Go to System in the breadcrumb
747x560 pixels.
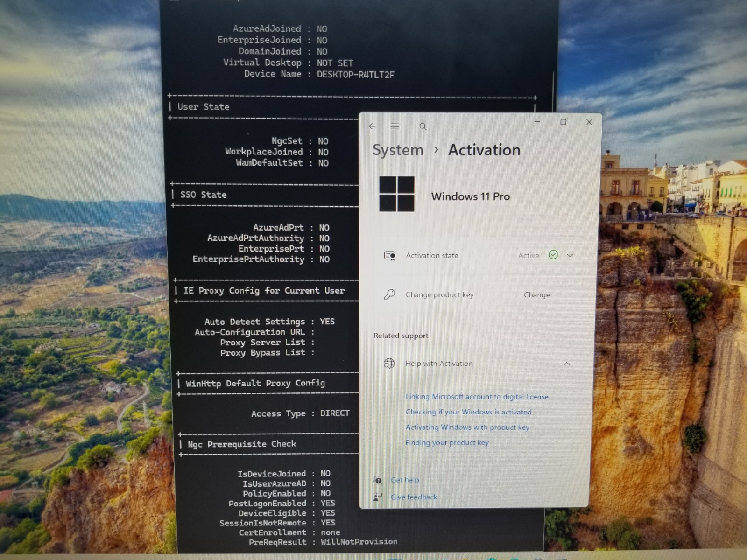coord(398,150)
